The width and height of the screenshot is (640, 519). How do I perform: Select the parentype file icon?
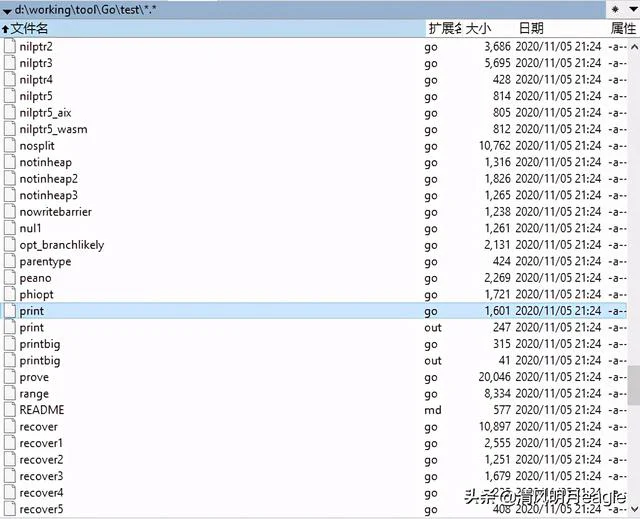[10, 261]
